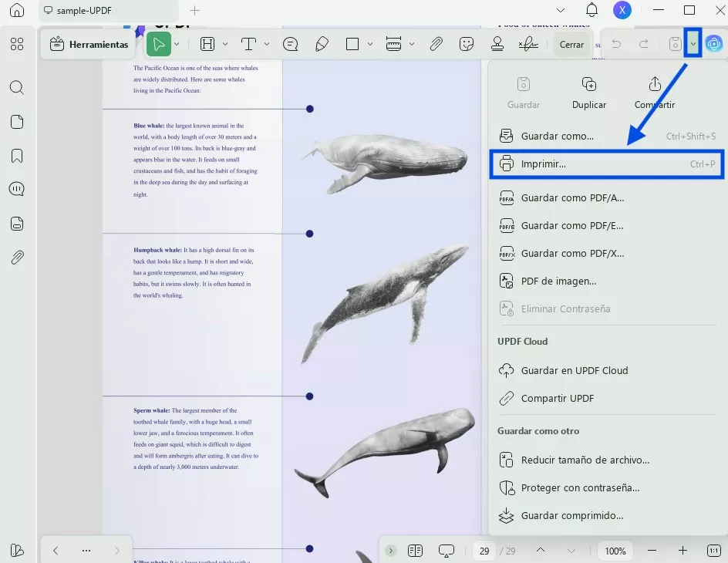This screenshot has width=728, height=563.
Task: Open the Herramientas button
Action: [89, 45]
